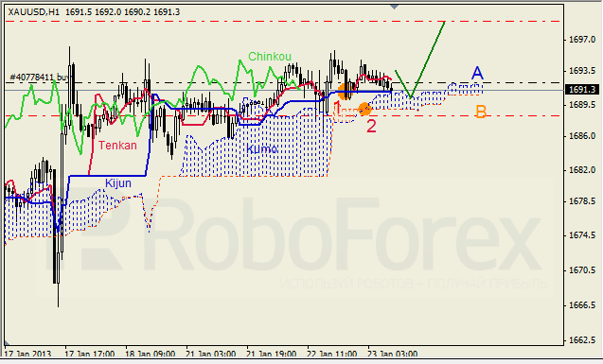603x364 pixels.
Task: Click the gray corner triangle at bottom-left
Action: pos(7,342)
